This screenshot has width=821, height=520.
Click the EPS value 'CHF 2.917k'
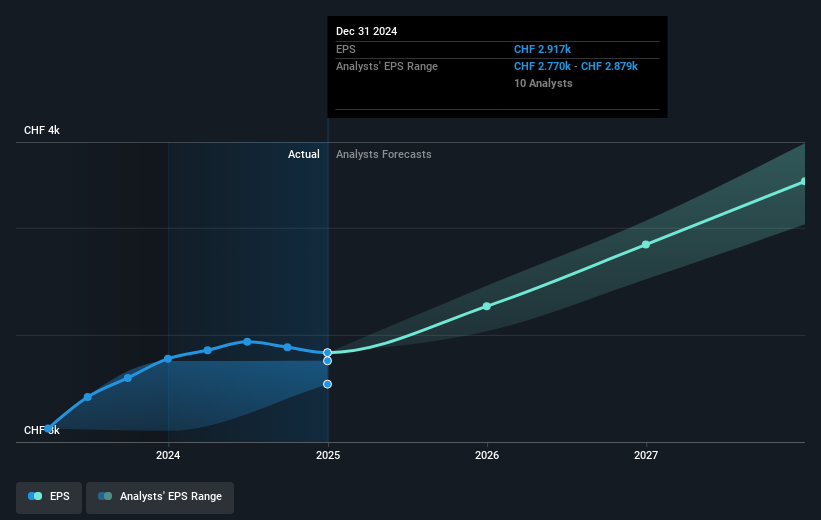(542, 49)
